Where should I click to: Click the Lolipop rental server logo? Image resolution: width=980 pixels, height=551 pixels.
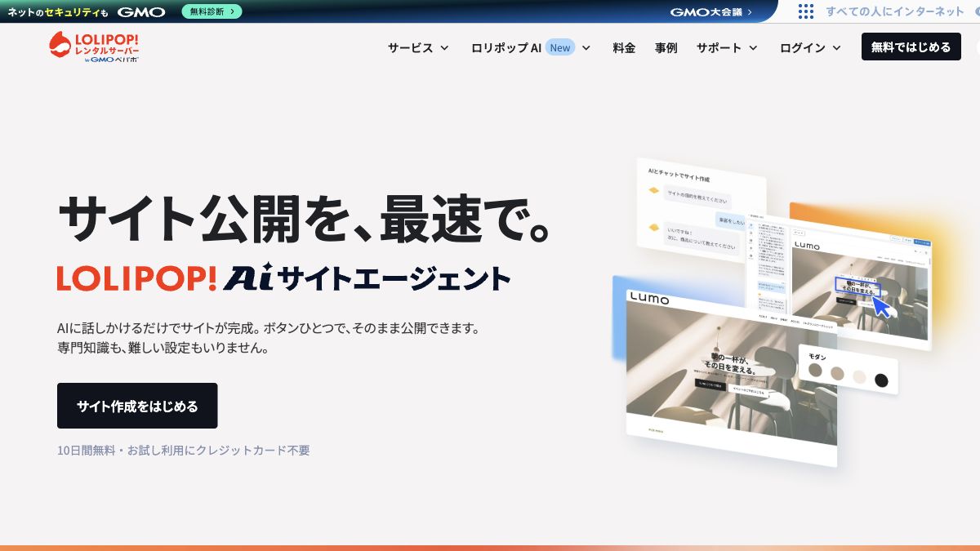point(93,47)
